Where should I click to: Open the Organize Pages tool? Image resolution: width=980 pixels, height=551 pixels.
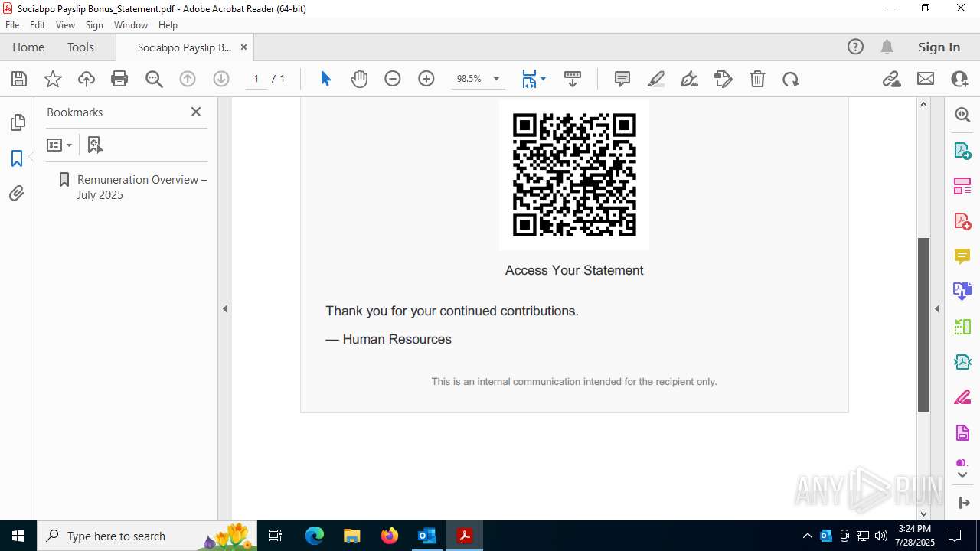[x=962, y=186]
